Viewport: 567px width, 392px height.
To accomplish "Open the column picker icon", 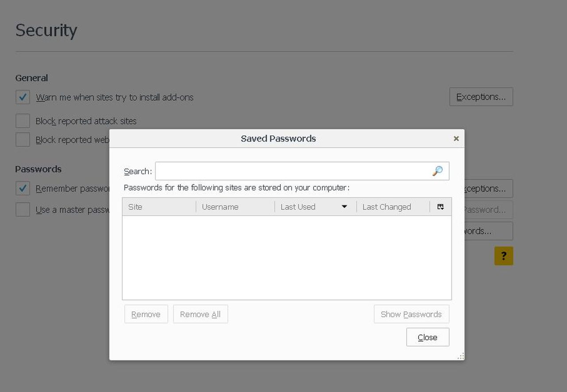I will pyautogui.click(x=440, y=207).
